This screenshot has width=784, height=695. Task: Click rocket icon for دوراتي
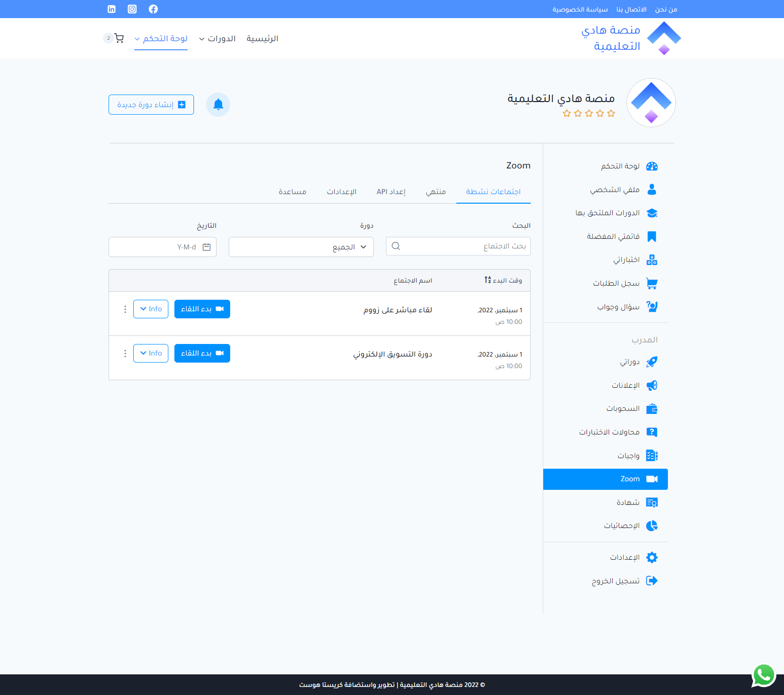coord(652,362)
